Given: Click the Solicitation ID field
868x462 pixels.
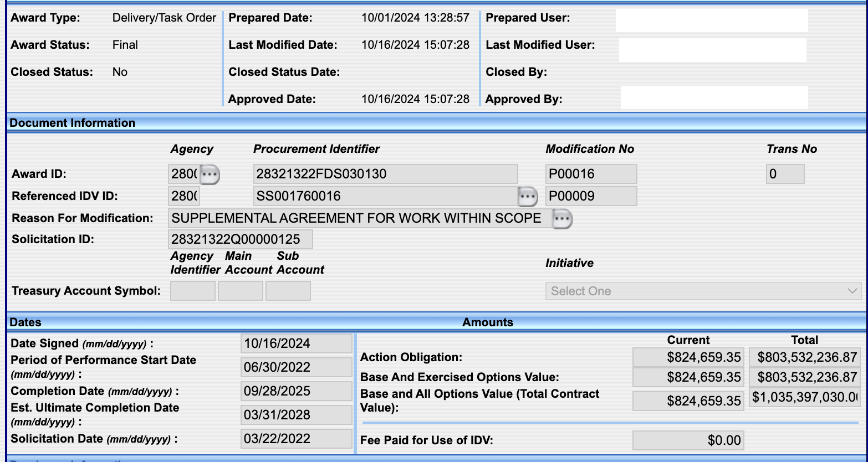Looking at the screenshot, I should tap(241, 239).
